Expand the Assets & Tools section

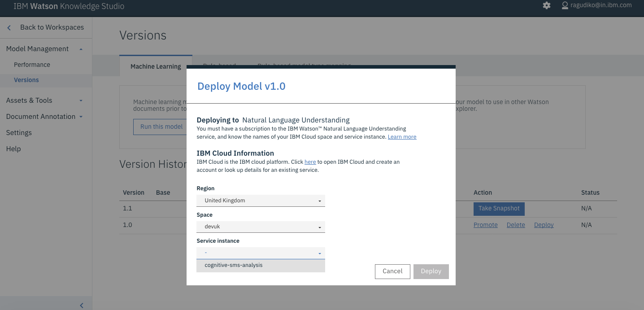coord(81,100)
